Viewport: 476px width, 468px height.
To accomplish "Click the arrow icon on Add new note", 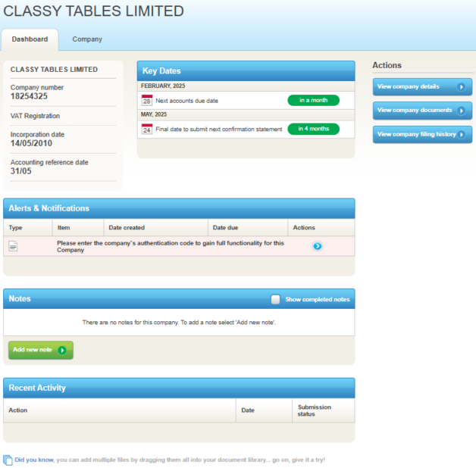I will pyautogui.click(x=62, y=350).
